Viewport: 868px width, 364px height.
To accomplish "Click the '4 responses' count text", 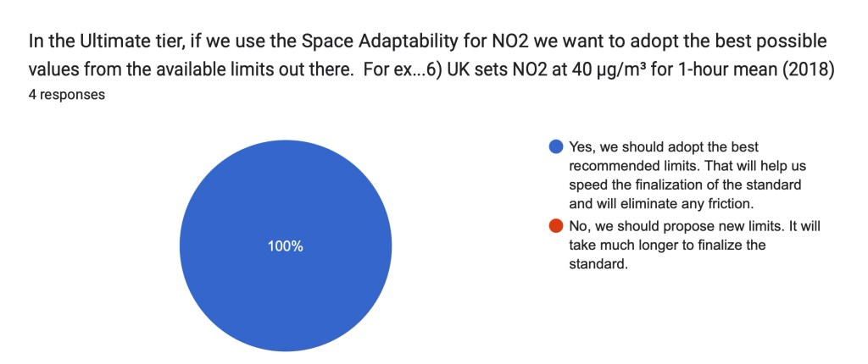I will [66, 95].
